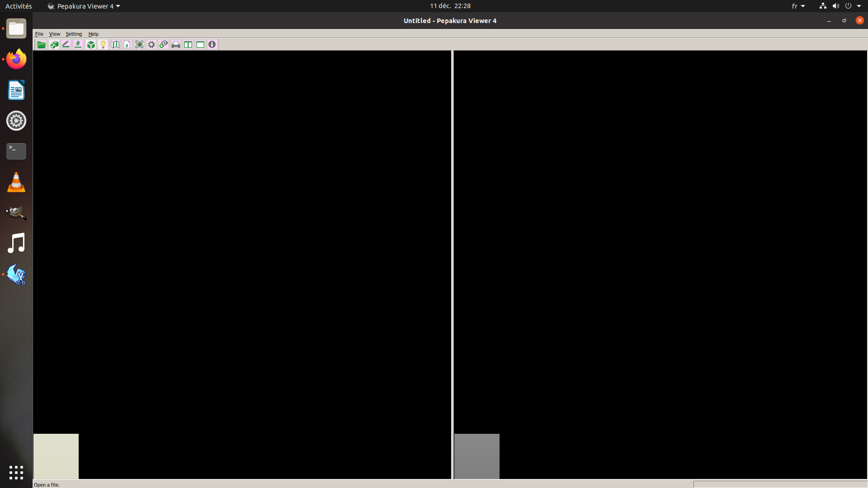Open settings via gear toolbar icon
The image size is (868, 488).
point(151,44)
